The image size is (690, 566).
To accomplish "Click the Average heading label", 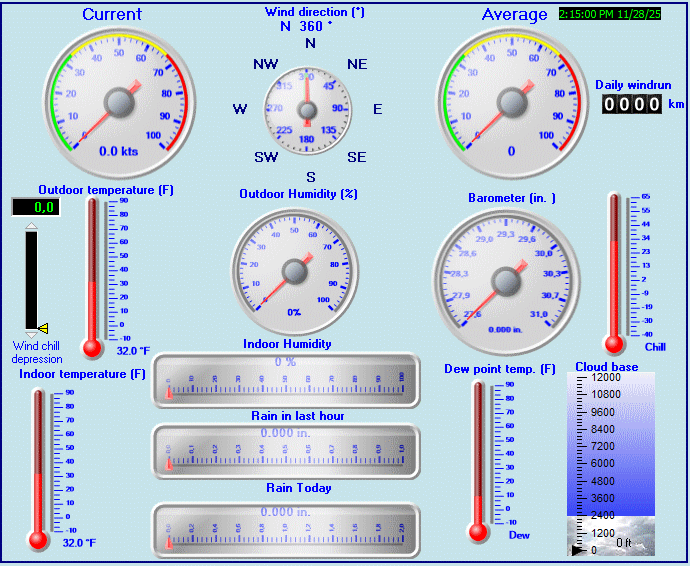I will click(x=514, y=14).
